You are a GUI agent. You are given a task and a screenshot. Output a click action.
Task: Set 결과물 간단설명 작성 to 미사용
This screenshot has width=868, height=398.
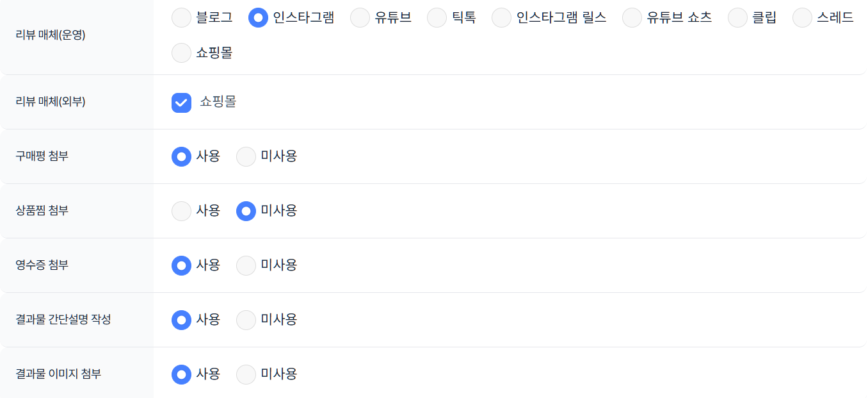[246, 320]
